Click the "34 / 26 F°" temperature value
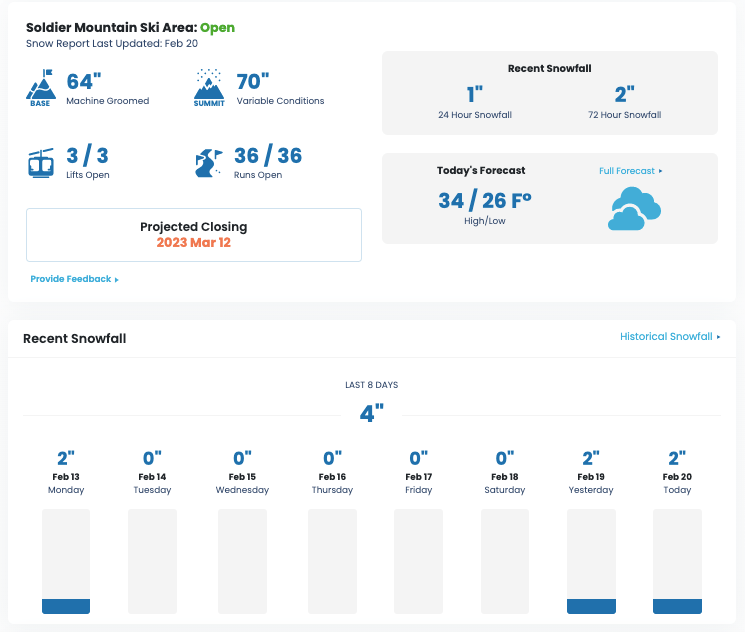Screen dimensions: 745x632 click(485, 201)
